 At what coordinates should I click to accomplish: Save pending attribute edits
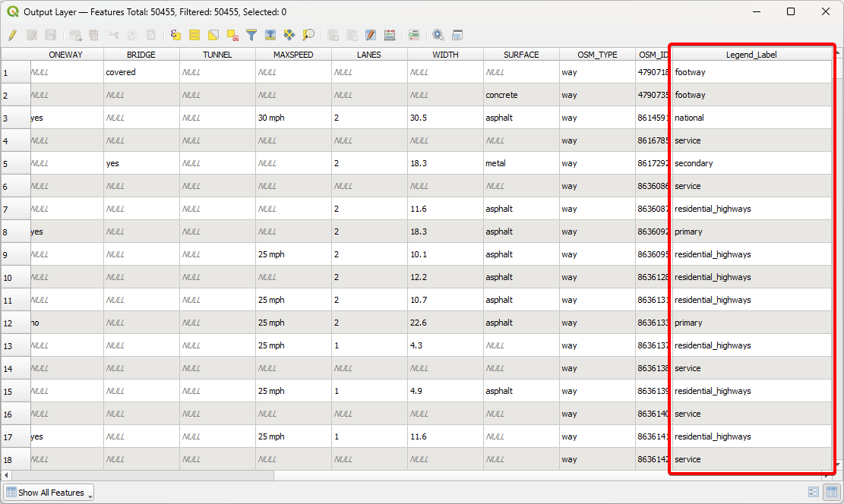pyautogui.click(x=50, y=35)
